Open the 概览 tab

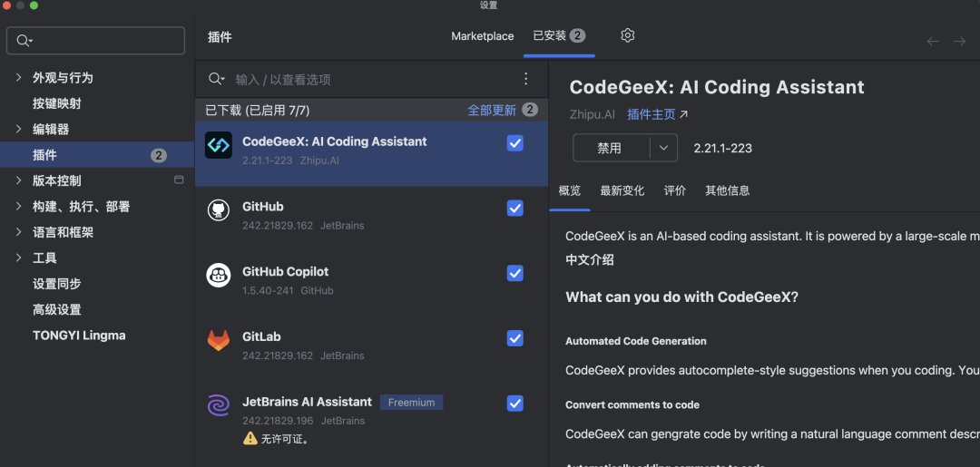(x=569, y=190)
